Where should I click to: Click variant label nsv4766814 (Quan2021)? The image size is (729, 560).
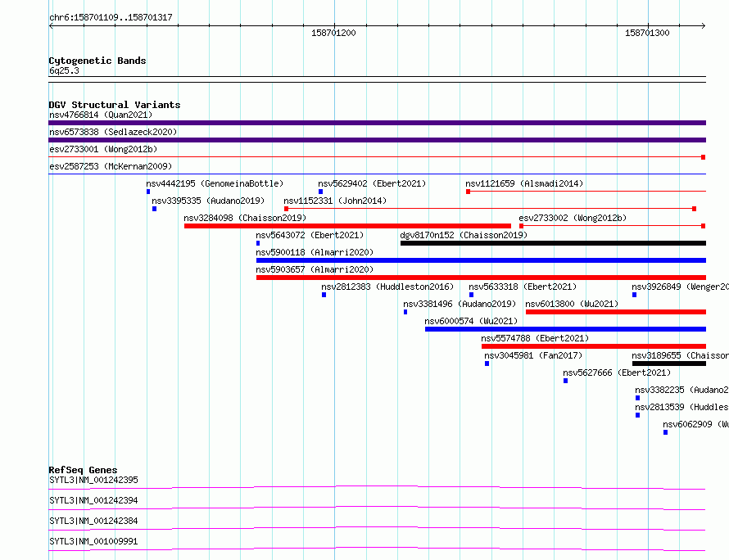(x=101, y=115)
